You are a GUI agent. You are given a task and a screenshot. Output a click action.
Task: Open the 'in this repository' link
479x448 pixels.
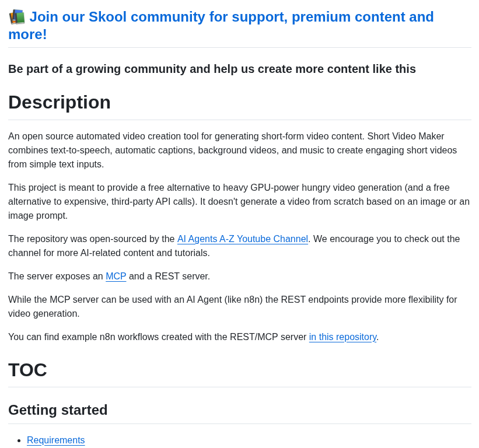(x=342, y=337)
